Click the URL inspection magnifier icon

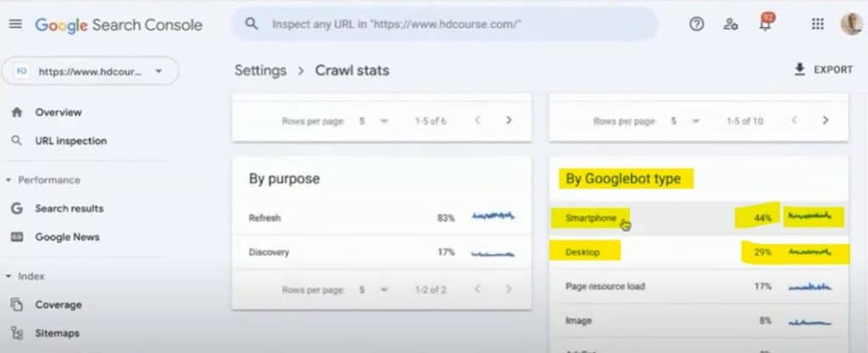tap(17, 141)
